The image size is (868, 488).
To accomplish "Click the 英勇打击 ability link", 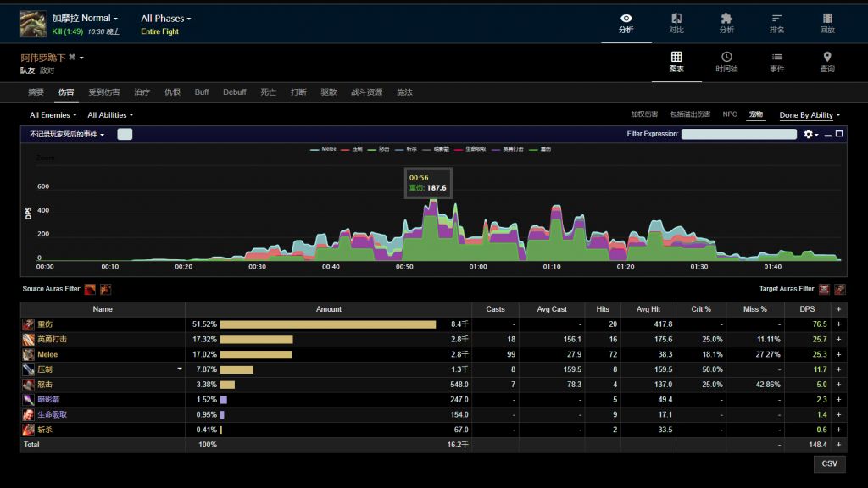I will pos(53,339).
